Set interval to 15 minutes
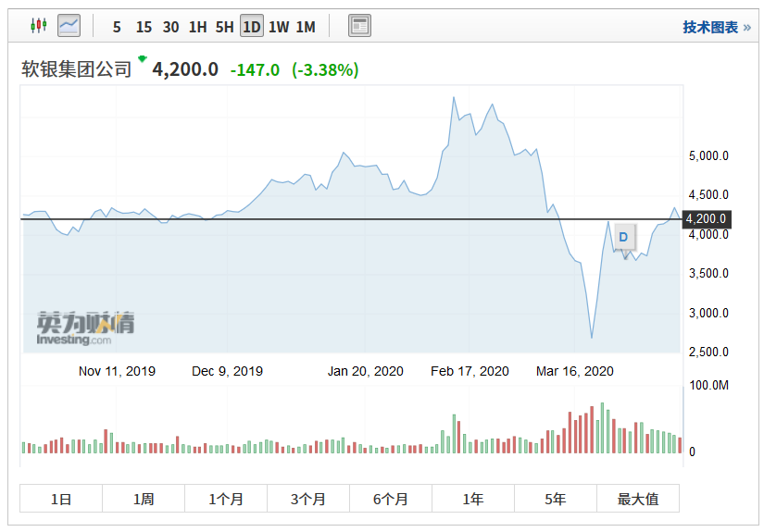Screen dimensions: 764x532 click(144, 27)
